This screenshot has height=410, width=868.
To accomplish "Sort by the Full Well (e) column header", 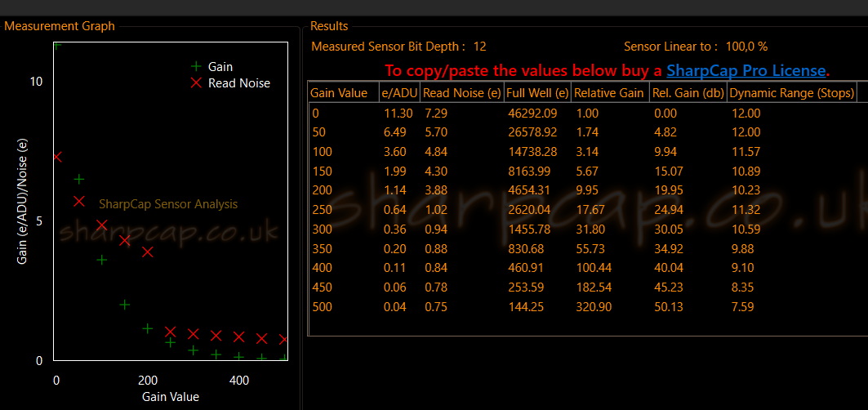I will [x=537, y=93].
